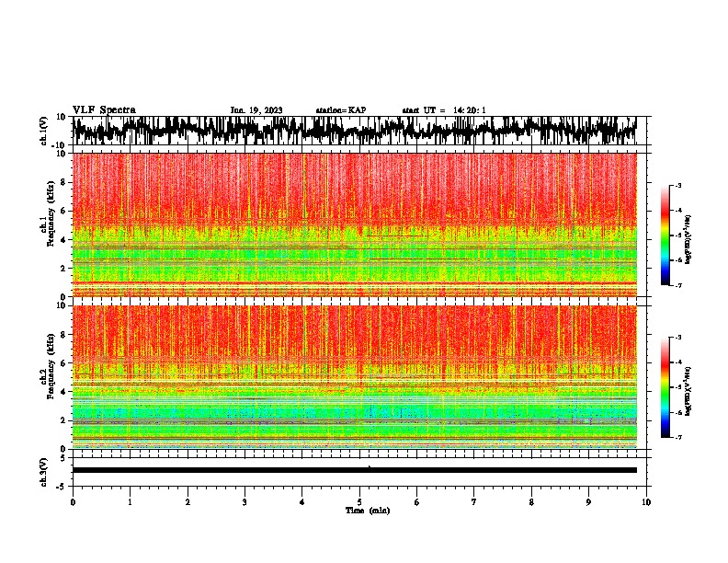Image resolution: width=728 pixels, height=563 pixels.
Task: Click the time axis tick label '9'
Action: click(588, 502)
